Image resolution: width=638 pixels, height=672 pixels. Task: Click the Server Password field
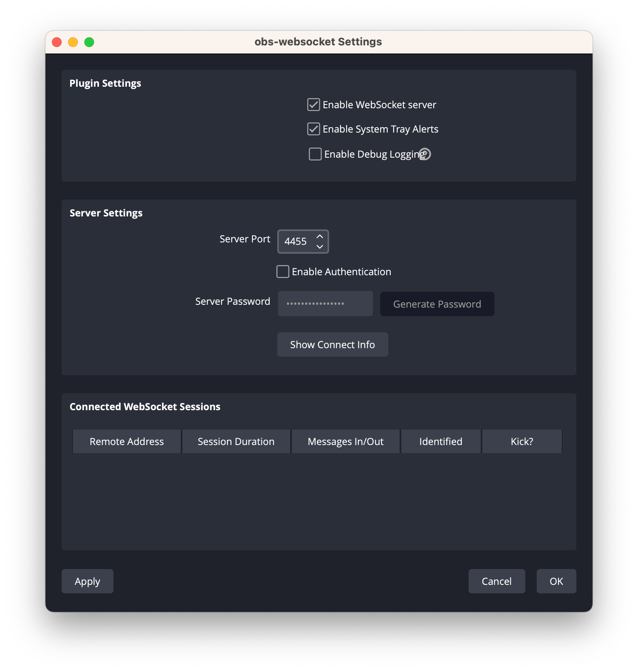point(325,304)
